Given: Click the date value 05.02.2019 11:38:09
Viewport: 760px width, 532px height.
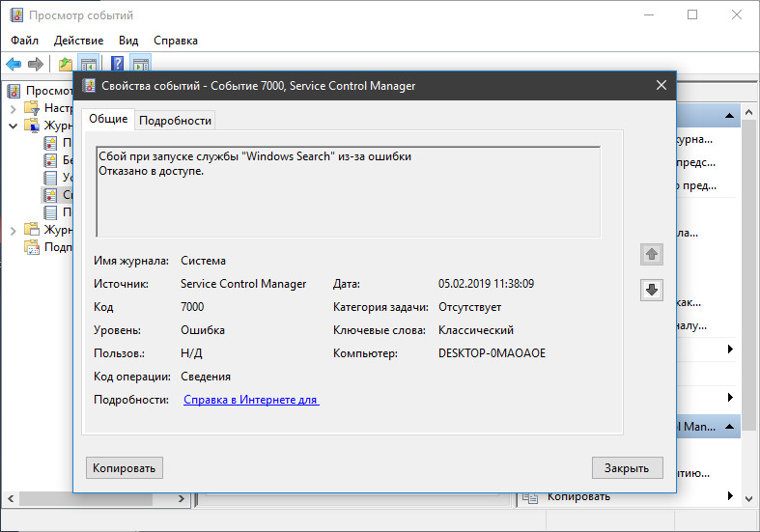Looking at the screenshot, I should tap(486, 284).
